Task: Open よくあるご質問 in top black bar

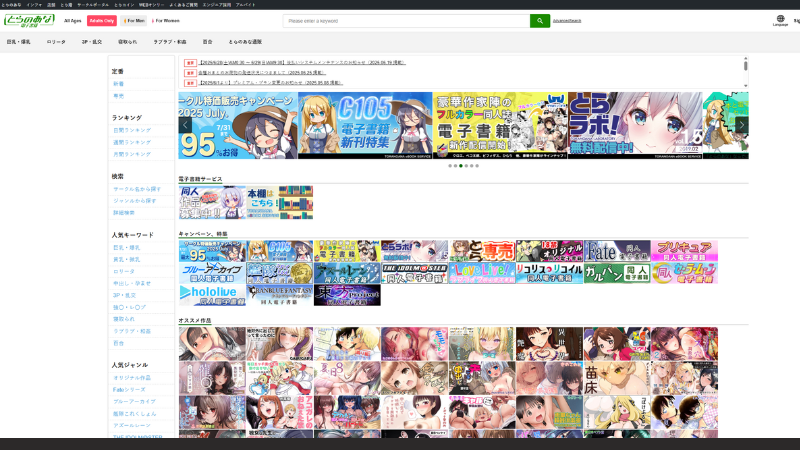Action: pyautogui.click(x=184, y=5)
